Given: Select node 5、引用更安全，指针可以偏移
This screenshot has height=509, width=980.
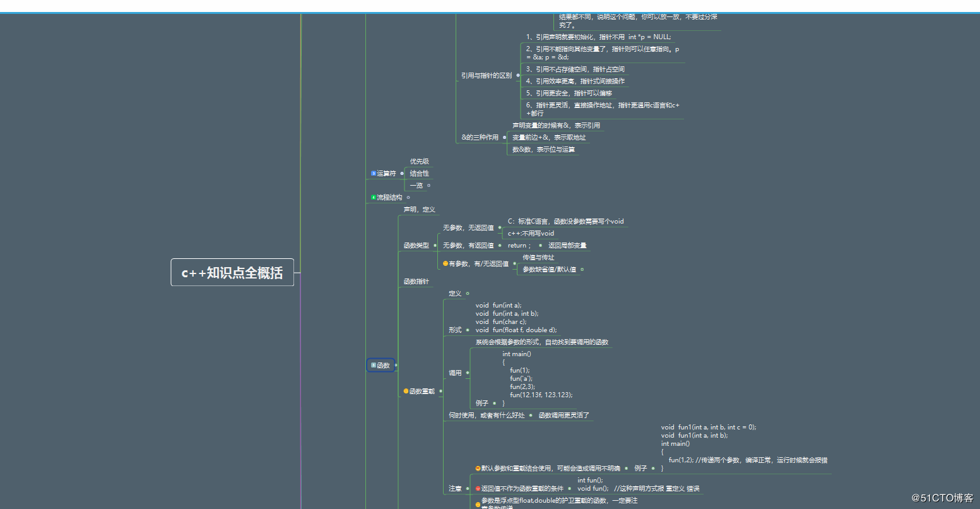Looking at the screenshot, I should [x=569, y=93].
